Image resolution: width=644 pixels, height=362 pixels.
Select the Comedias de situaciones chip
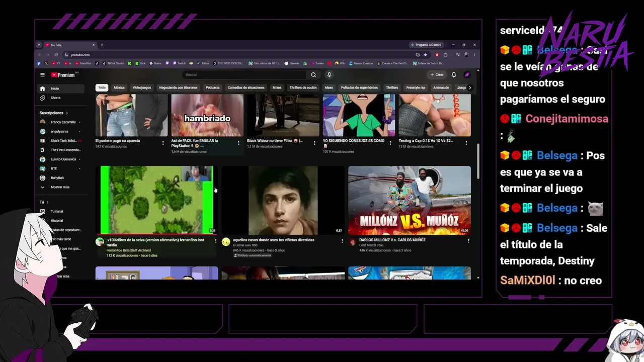246,87
